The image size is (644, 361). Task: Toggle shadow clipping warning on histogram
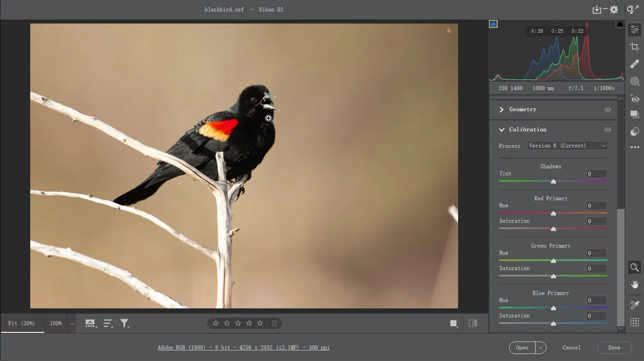tap(493, 24)
